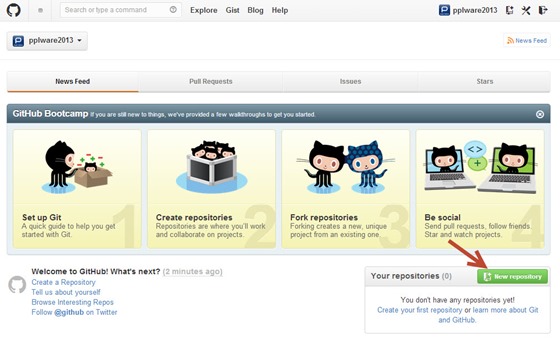The image size is (560, 363).
Task: Click the Create repositories illustration
Action: coord(211,166)
